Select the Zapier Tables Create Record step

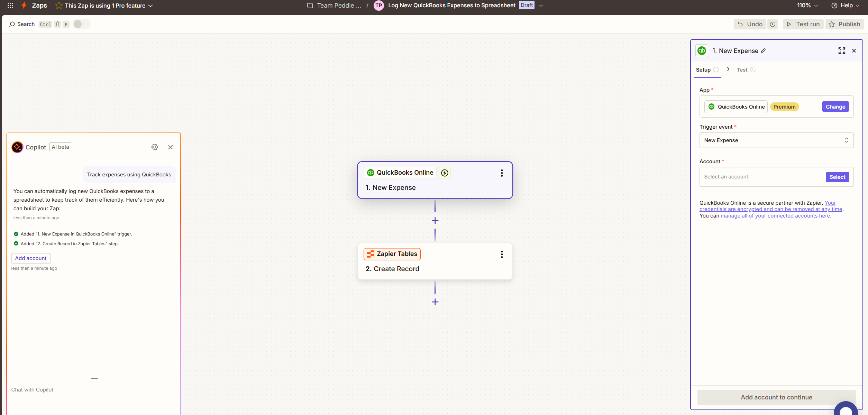tap(435, 261)
